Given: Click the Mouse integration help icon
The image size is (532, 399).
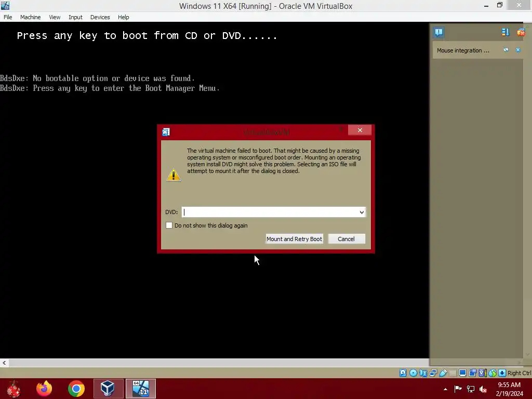Looking at the screenshot, I should tap(506, 50).
